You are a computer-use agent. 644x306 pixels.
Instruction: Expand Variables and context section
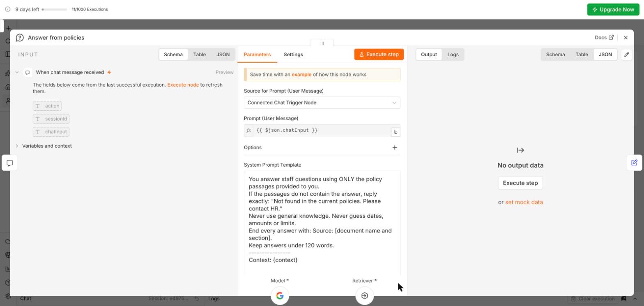point(17,146)
